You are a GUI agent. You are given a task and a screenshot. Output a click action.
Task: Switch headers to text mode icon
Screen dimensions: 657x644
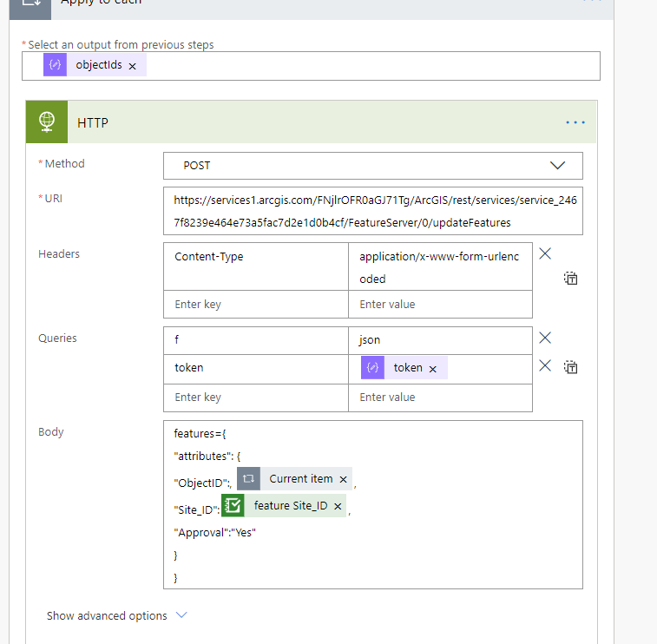(x=571, y=279)
